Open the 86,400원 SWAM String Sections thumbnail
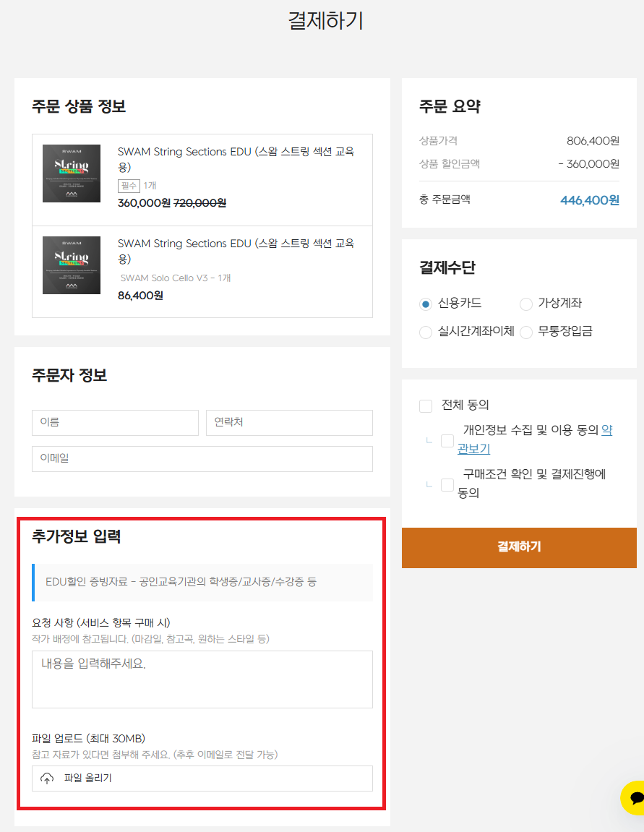The height and width of the screenshot is (832, 644). pyautogui.click(x=72, y=265)
